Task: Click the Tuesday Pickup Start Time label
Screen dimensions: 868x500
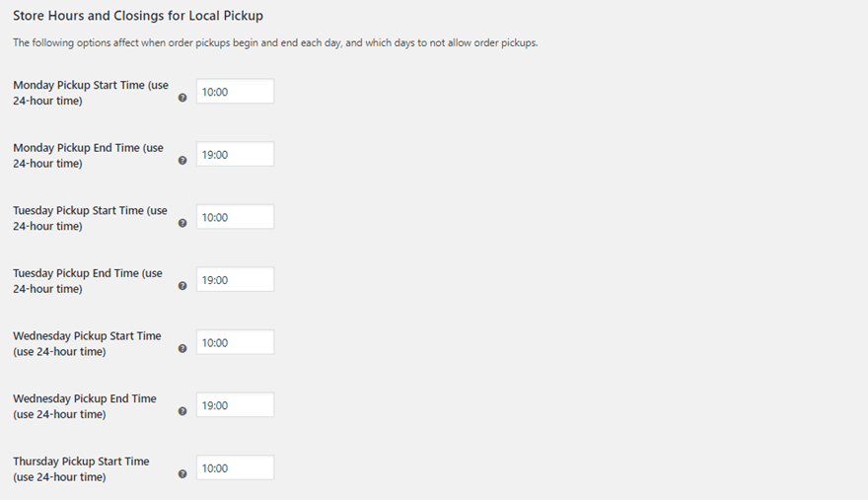Action: click(x=90, y=218)
